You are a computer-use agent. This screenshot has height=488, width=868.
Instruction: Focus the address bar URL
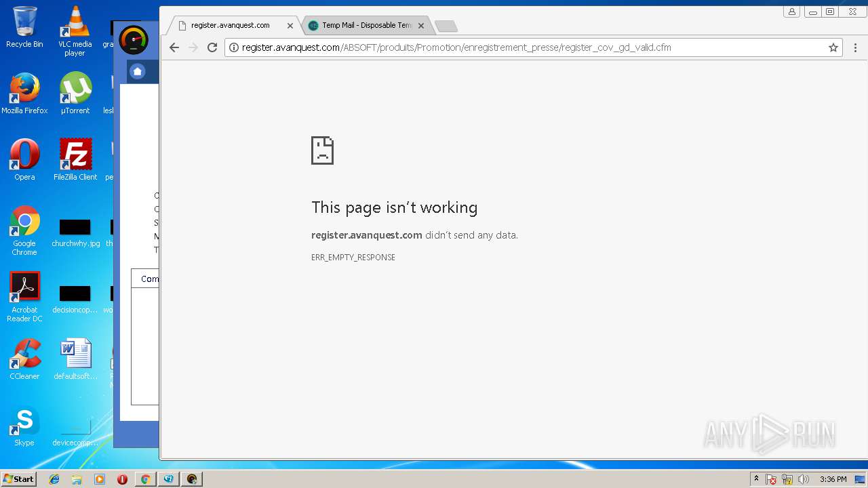[x=456, y=47]
